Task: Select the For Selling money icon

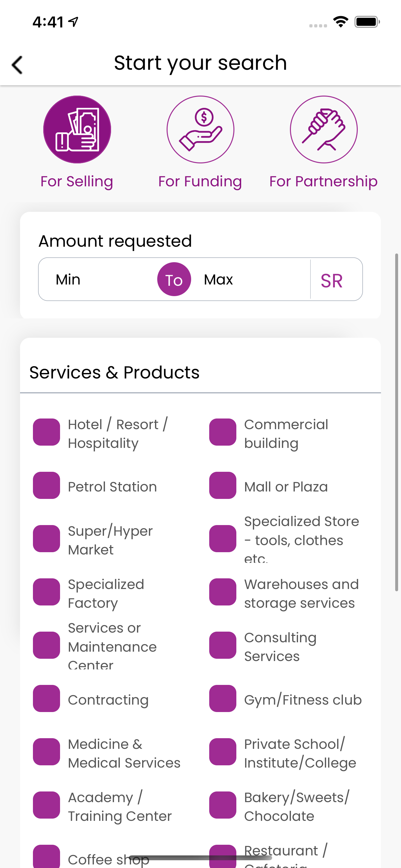Action: coord(77,129)
